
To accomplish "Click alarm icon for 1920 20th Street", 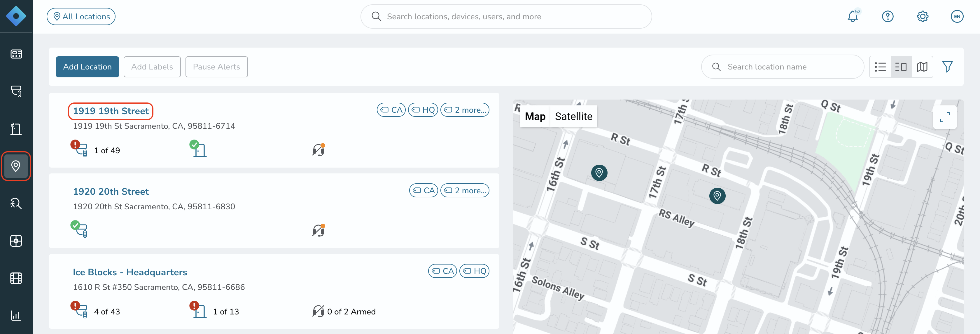I will [319, 230].
